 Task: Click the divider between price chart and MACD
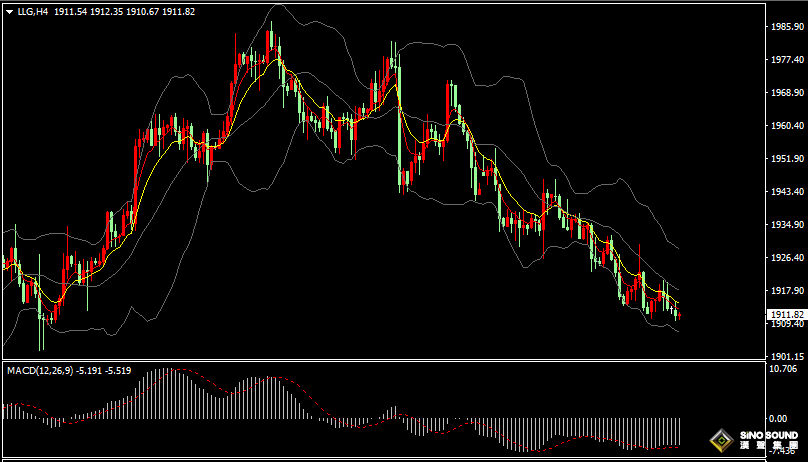coord(400,361)
